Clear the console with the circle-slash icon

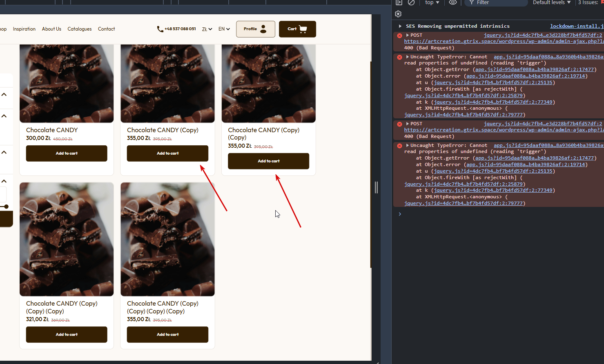click(x=411, y=2)
